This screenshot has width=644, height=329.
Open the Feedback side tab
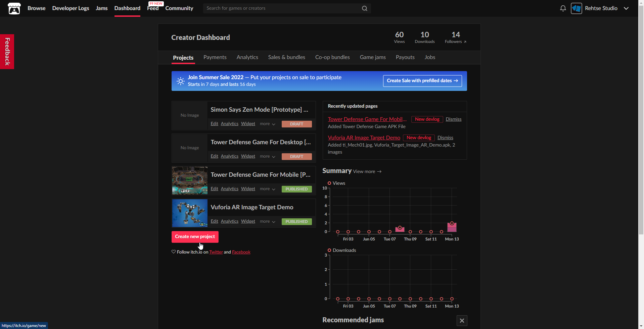7,52
